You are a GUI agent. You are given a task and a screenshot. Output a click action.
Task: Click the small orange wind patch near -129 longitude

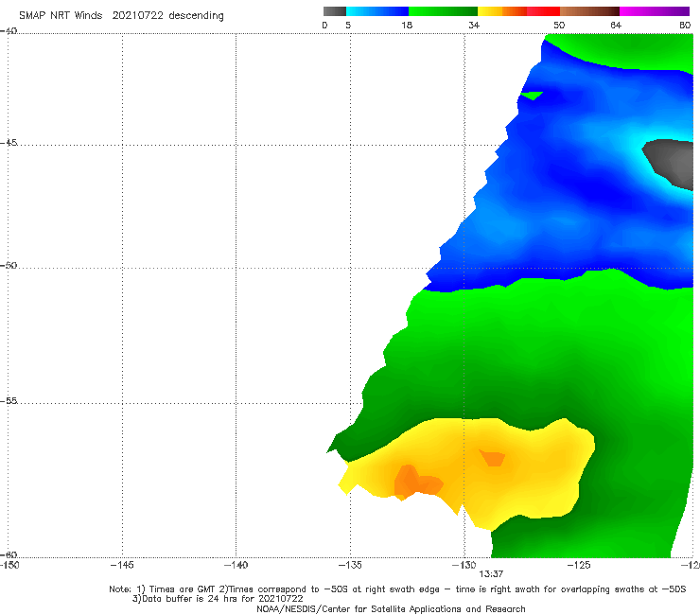493,458
